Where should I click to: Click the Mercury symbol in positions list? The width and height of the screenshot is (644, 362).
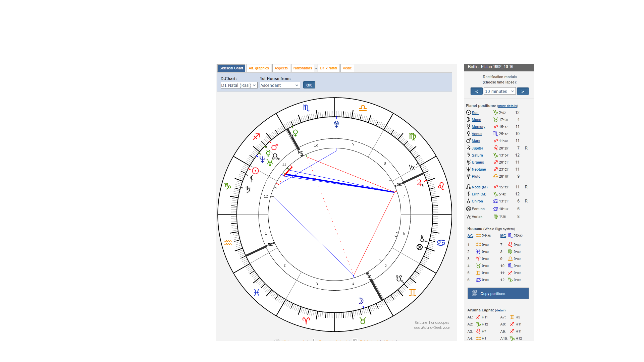(x=469, y=127)
